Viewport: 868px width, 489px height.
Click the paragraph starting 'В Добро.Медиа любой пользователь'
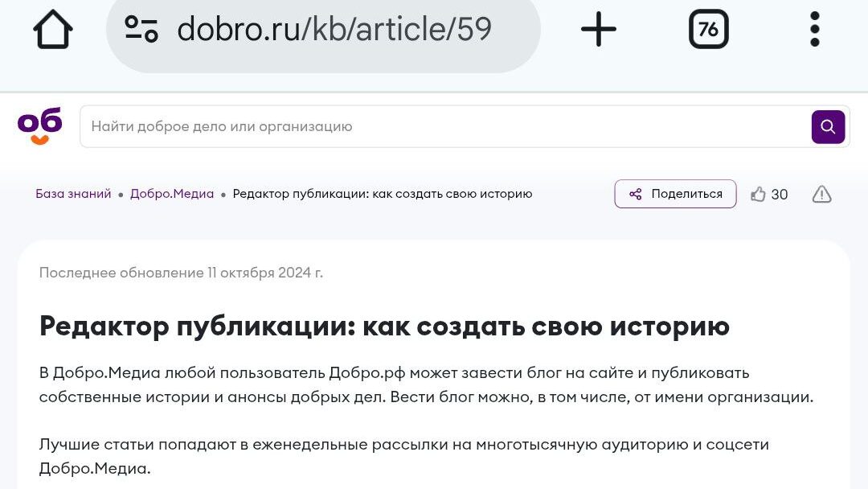pos(426,385)
